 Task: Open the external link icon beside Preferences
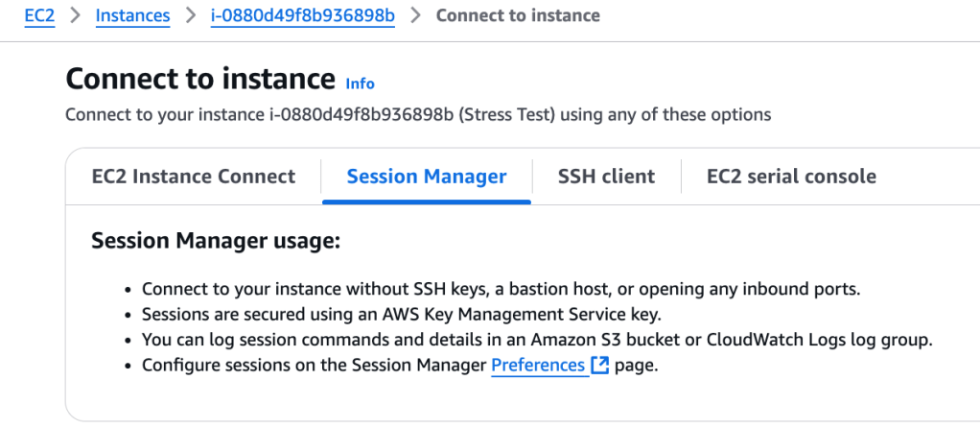(600, 366)
